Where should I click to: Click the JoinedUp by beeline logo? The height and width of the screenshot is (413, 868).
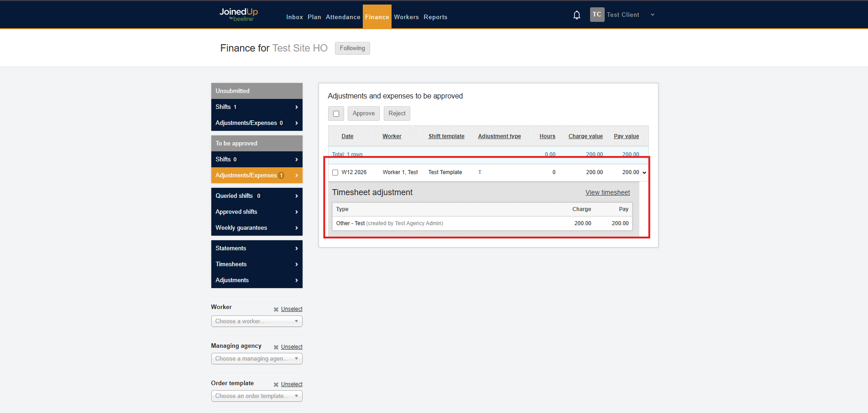pyautogui.click(x=239, y=15)
